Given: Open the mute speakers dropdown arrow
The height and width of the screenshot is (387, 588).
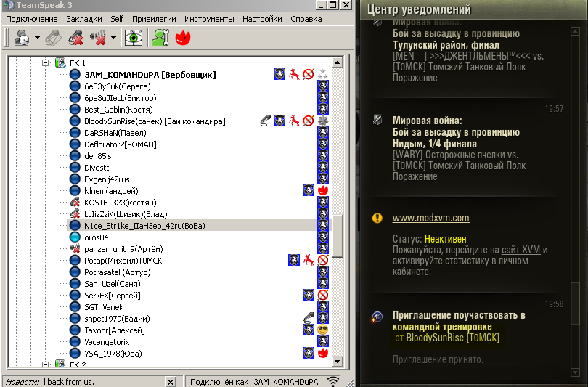Looking at the screenshot, I should (x=113, y=38).
